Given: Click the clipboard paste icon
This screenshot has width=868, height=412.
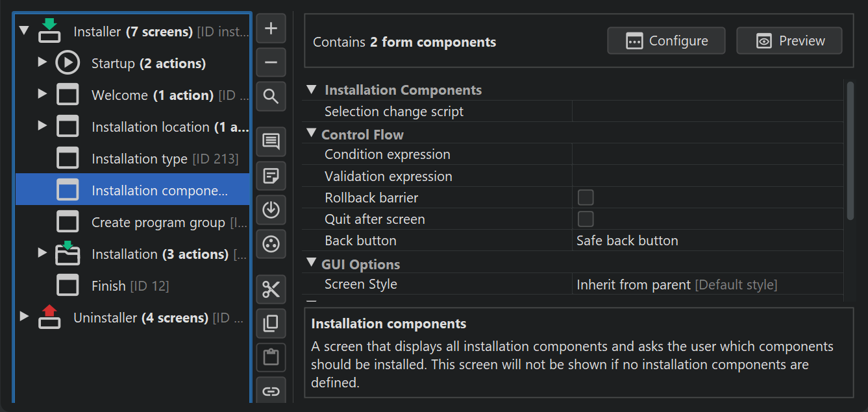Looking at the screenshot, I should pos(271,357).
